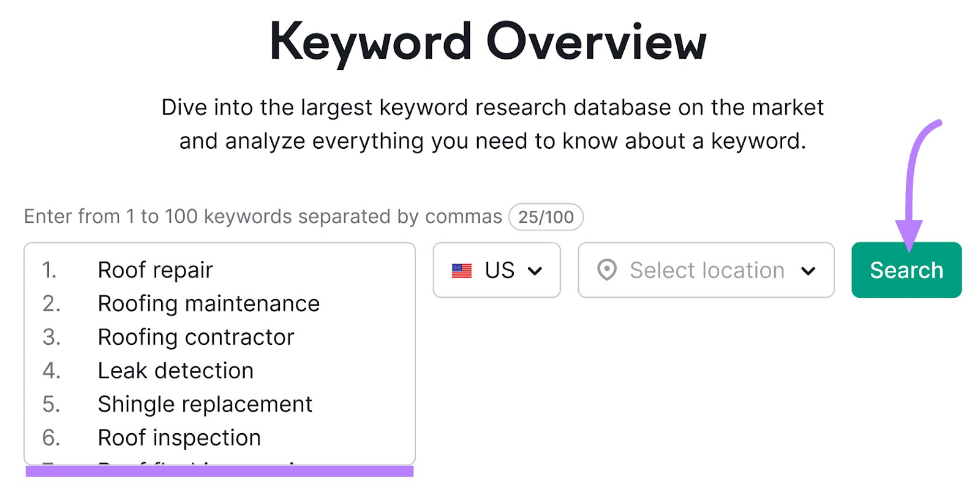Click on the Leak detection keyword
This screenshot has height=495, width=980.
pos(175,371)
